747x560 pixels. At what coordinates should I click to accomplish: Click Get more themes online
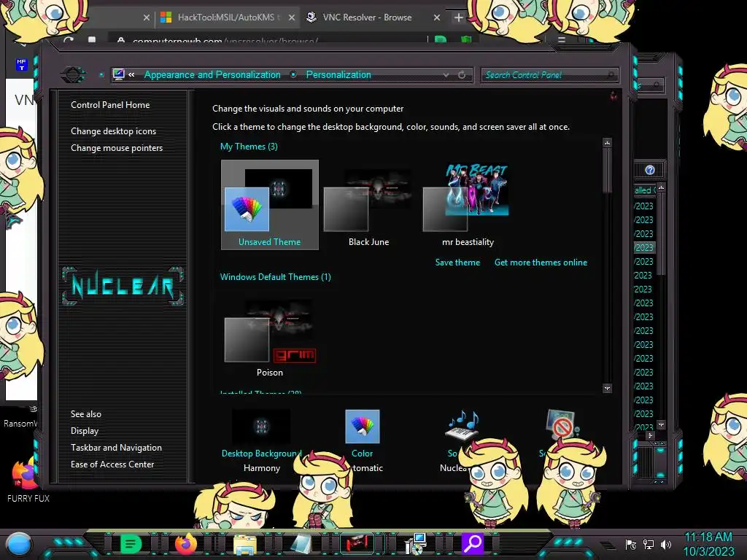[x=541, y=262]
